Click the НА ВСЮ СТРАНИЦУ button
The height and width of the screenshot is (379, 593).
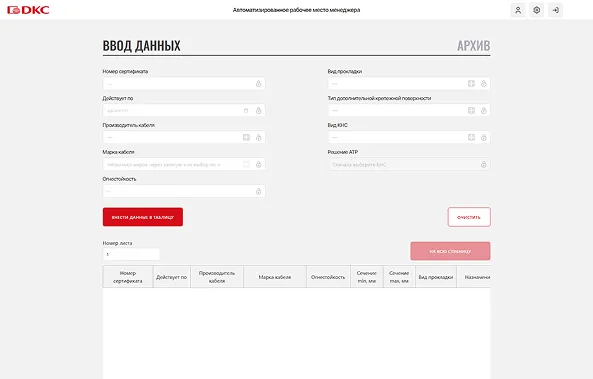450,251
